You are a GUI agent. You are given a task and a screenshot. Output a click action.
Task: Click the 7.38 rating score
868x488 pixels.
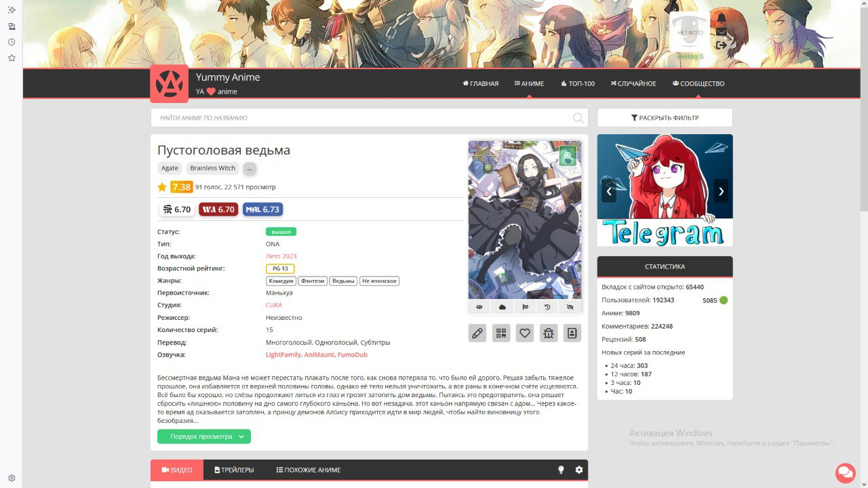(181, 187)
